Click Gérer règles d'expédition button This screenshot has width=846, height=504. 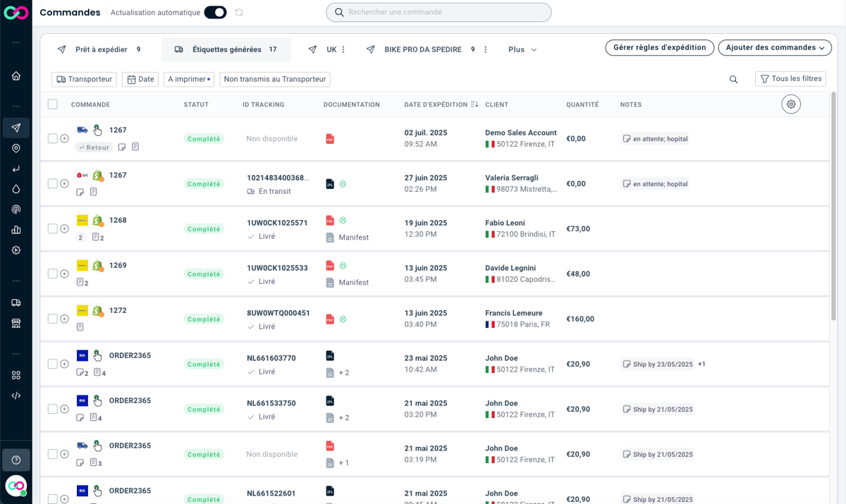click(660, 48)
